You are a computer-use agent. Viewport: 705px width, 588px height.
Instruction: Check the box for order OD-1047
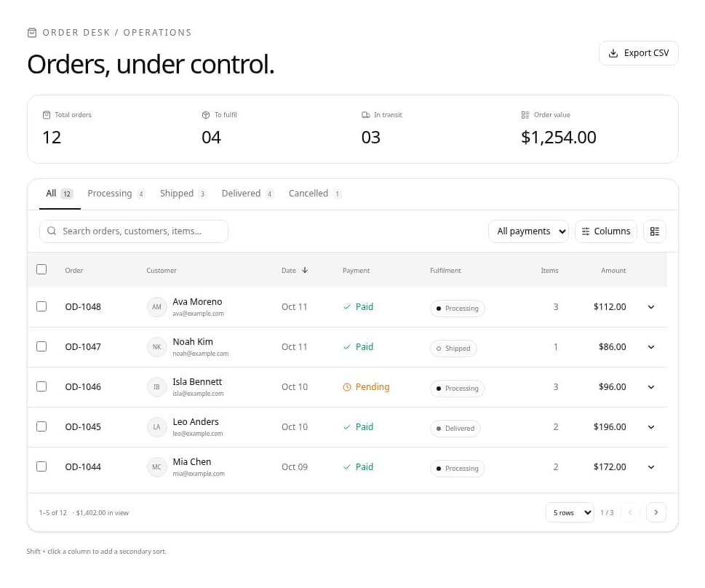pos(41,347)
